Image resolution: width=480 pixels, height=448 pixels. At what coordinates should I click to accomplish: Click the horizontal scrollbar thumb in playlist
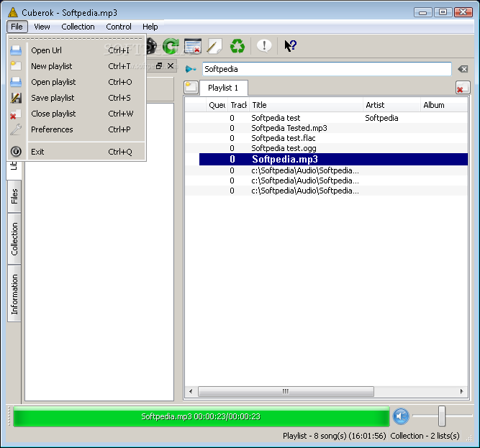286,391
